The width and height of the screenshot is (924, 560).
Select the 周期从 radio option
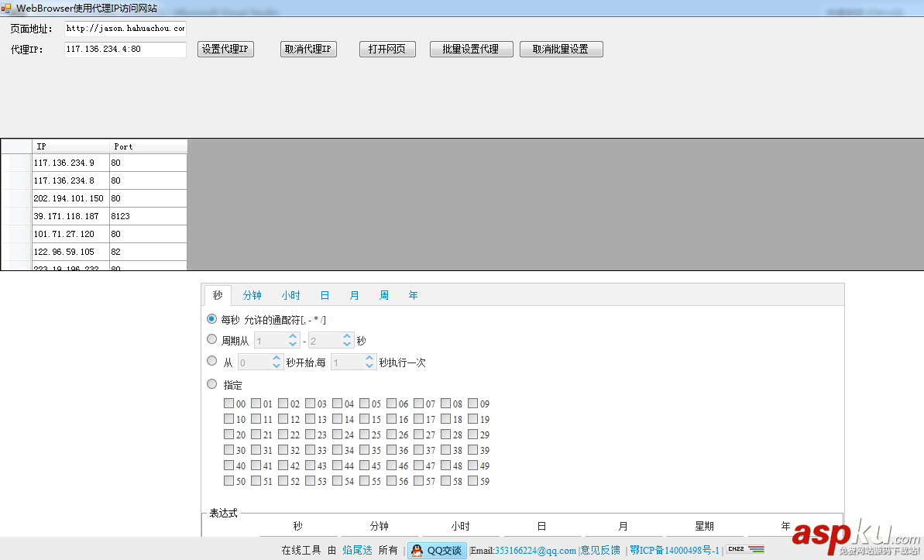click(211, 338)
